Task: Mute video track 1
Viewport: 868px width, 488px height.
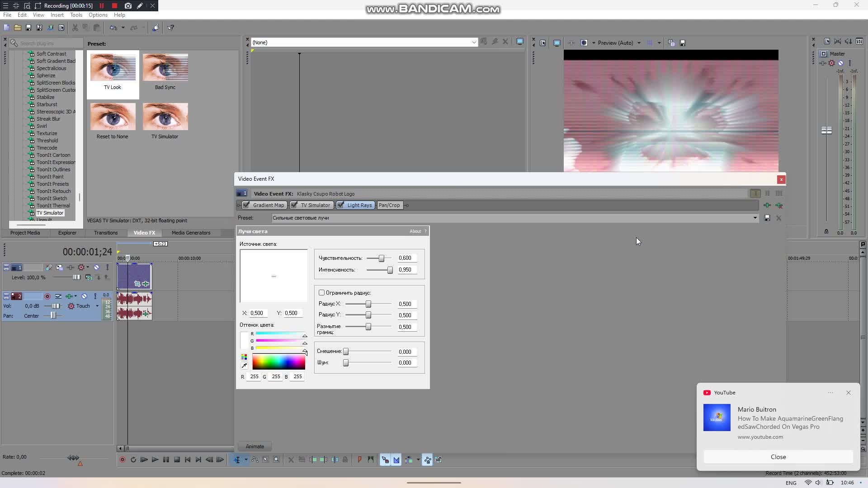Action: pyautogui.click(x=96, y=267)
